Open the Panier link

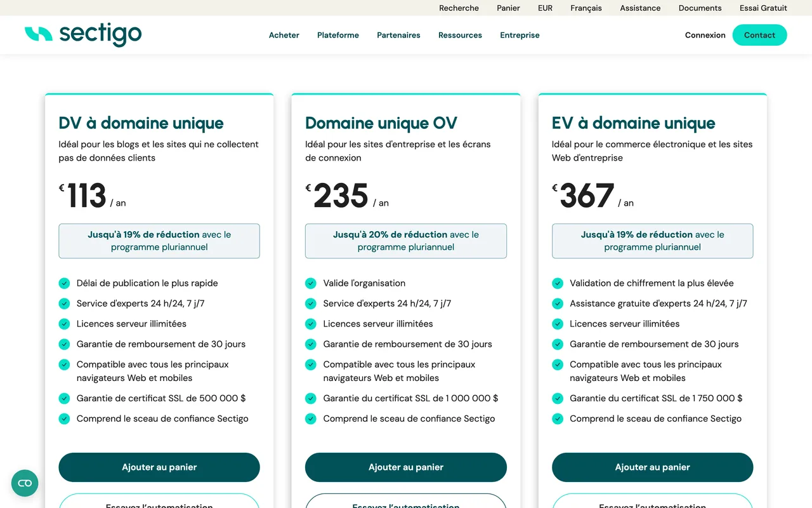(508, 8)
